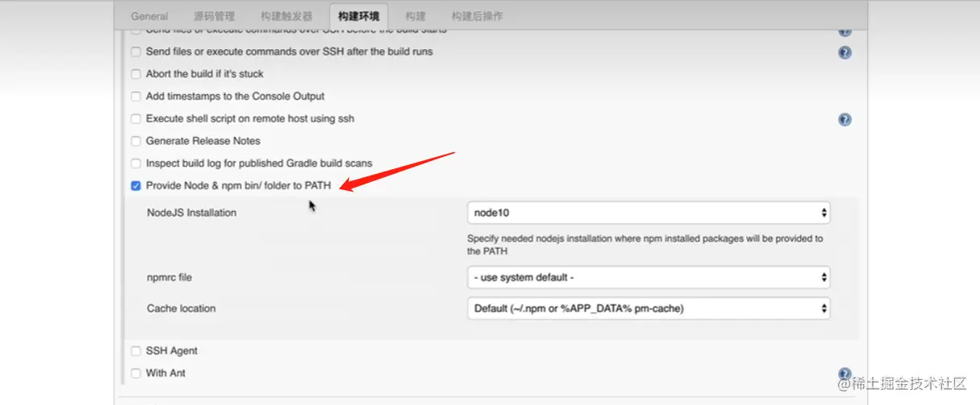
Task: Open help for SSH after build runs
Action: pyautogui.click(x=845, y=52)
